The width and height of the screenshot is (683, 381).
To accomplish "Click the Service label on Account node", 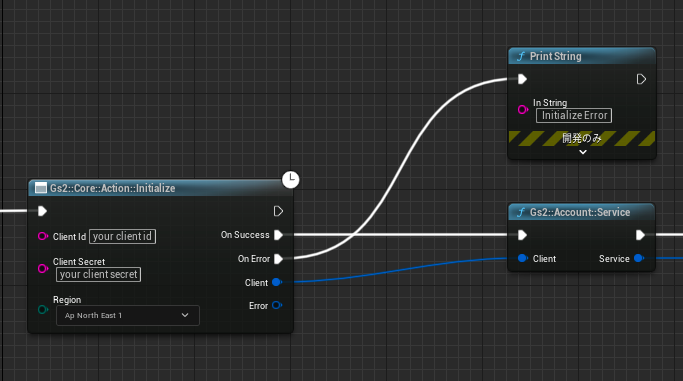I will 614,259.
